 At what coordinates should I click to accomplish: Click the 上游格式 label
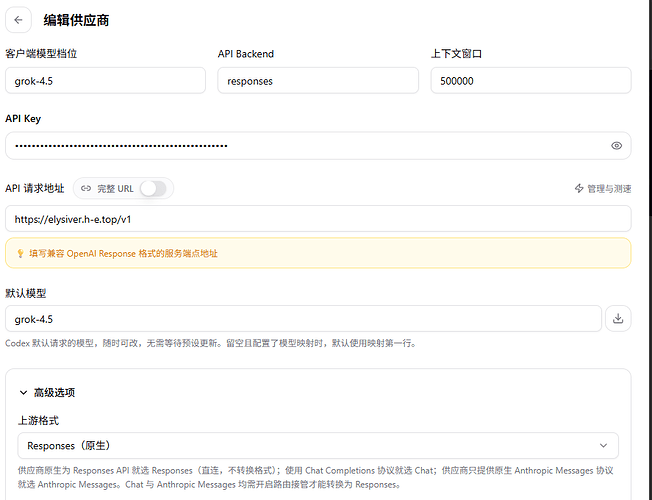tap(38, 421)
